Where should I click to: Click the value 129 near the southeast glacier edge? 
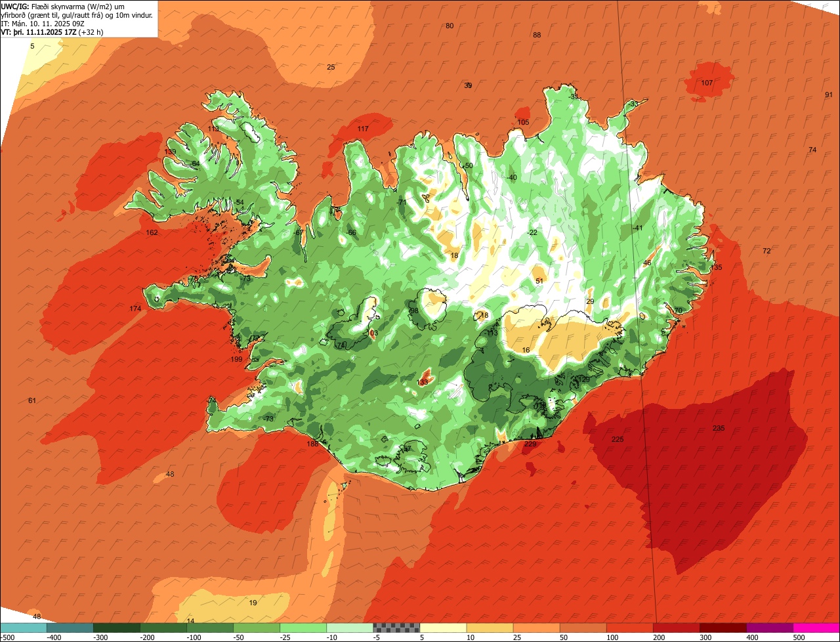click(583, 379)
